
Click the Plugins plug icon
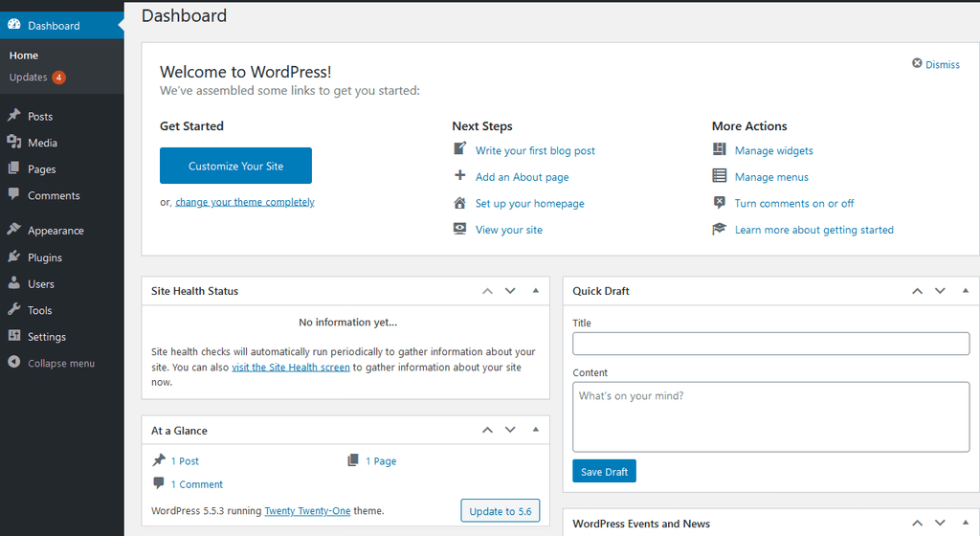(13, 257)
